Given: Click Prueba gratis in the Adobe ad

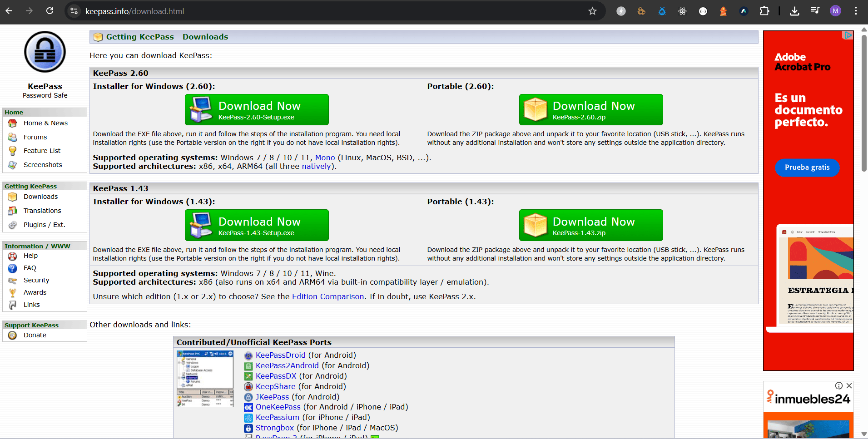Looking at the screenshot, I should tap(807, 168).
